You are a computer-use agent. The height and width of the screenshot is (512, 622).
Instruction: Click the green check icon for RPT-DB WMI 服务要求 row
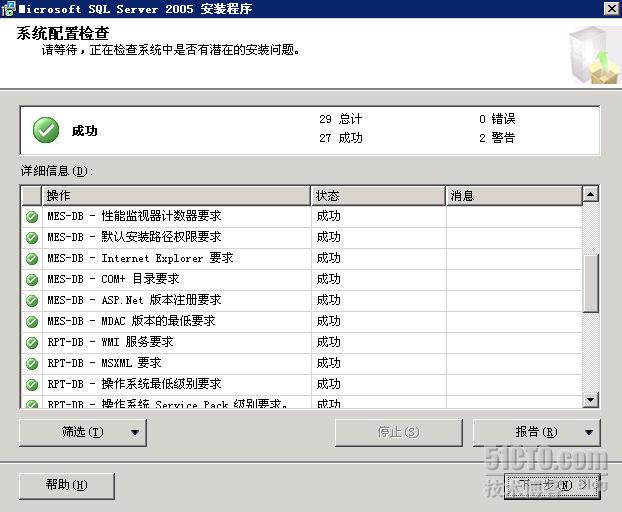coord(32,343)
